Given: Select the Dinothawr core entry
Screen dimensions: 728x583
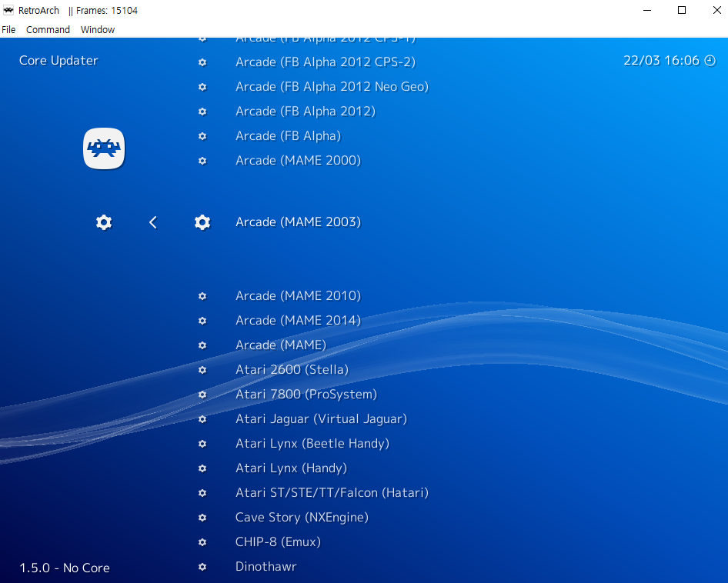Looking at the screenshot, I should (266, 567).
